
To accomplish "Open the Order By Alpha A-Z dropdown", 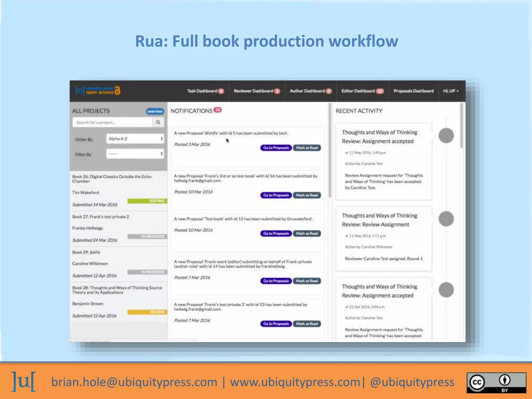I will (135, 139).
